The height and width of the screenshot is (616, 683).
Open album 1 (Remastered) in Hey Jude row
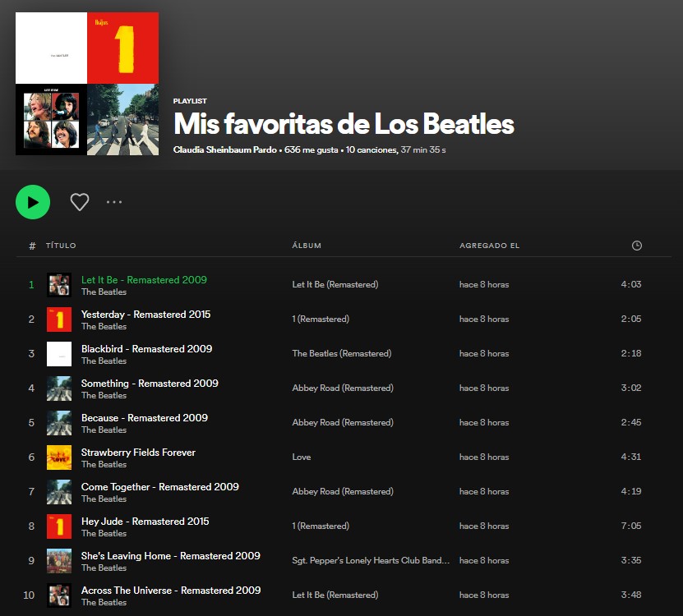coord(321,526)
